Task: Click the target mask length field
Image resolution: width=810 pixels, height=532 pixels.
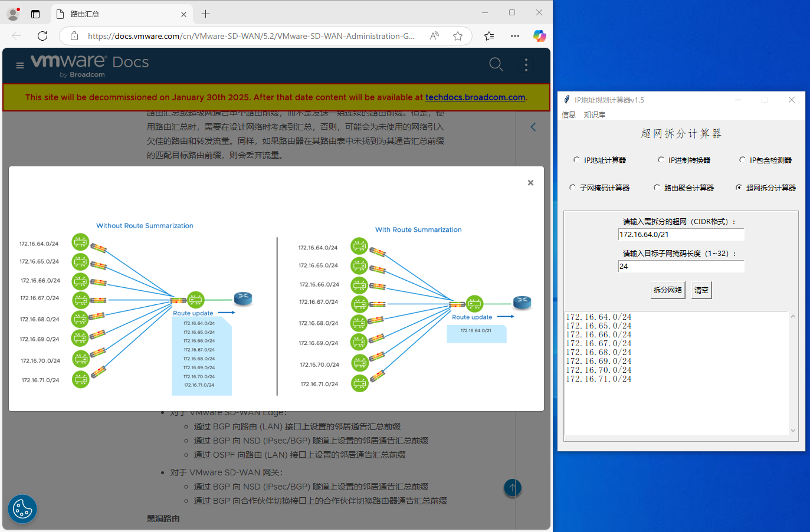Action: (681, 266)
